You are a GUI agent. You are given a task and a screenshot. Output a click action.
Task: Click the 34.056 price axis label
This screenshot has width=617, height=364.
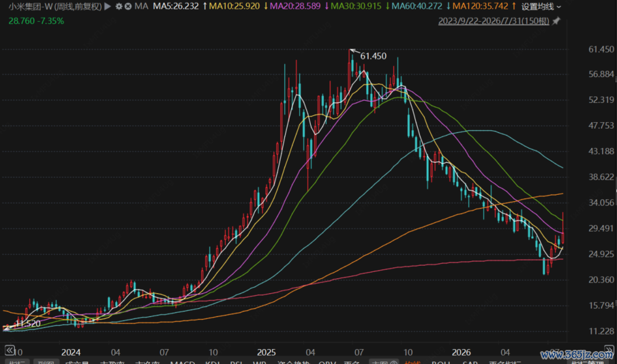click(601, 202)
